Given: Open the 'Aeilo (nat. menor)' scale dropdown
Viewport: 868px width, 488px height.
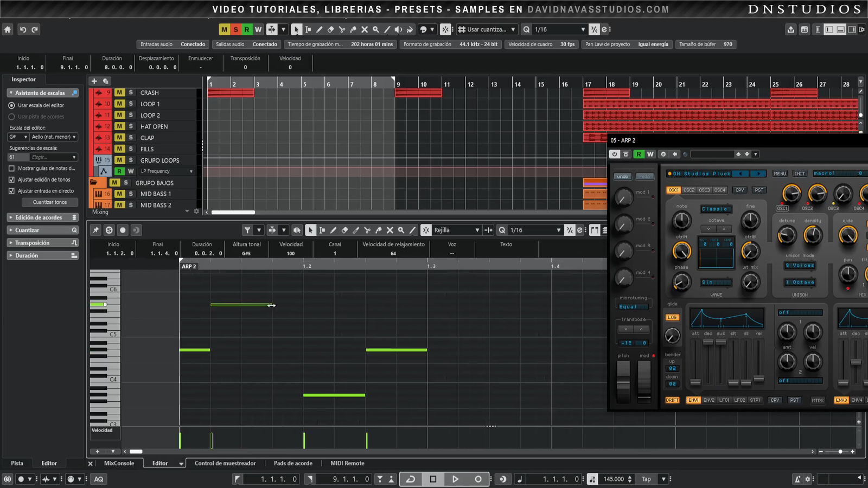Looking at the screenshot, I should (x=53, y=137).
